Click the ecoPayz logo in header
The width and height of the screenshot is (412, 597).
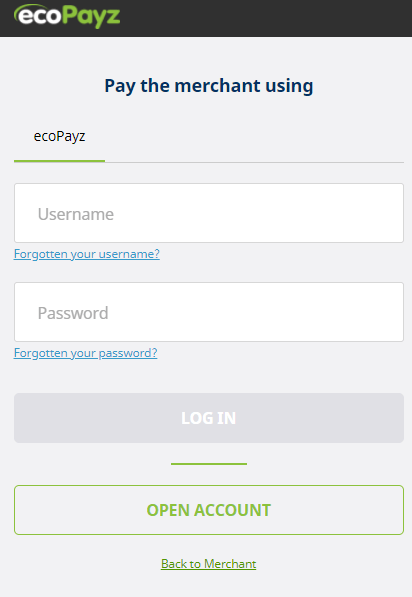click(x=67, y=16)
